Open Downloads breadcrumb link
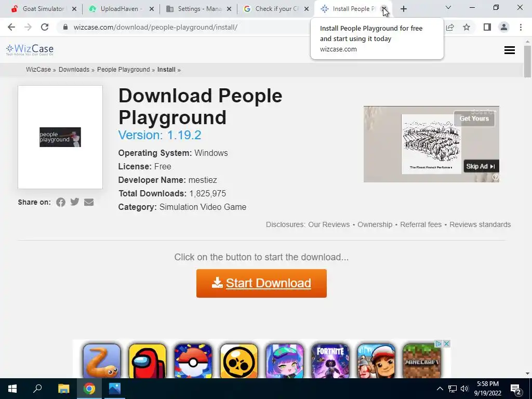This screenshot has width=532, height=399. pos(74,70)
